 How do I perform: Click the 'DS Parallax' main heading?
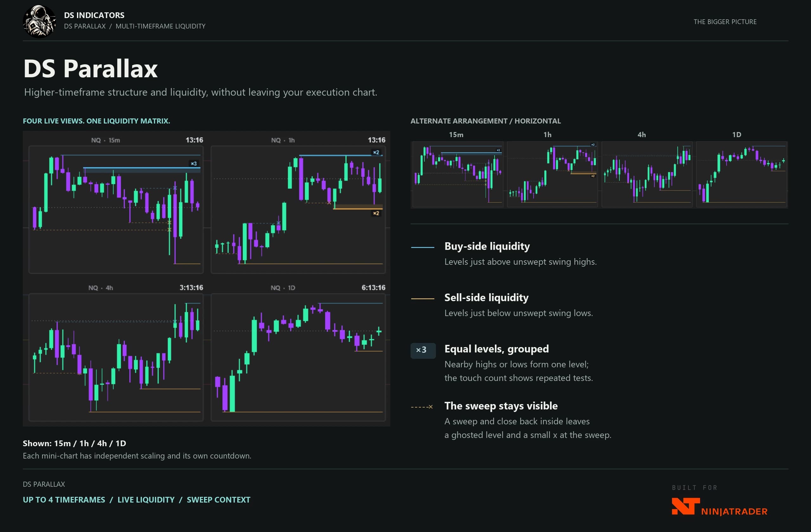90,68
